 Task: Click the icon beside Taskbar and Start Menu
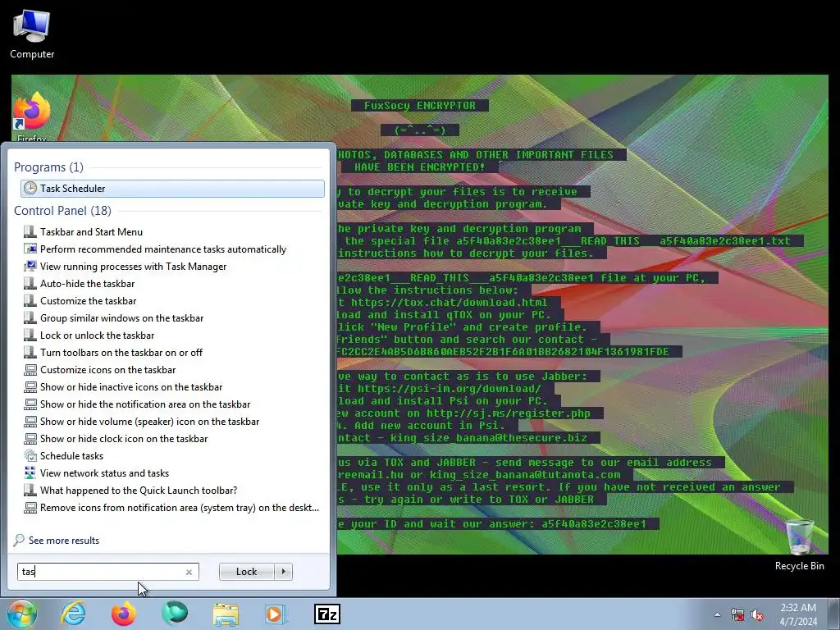click(x=30, y=231)
